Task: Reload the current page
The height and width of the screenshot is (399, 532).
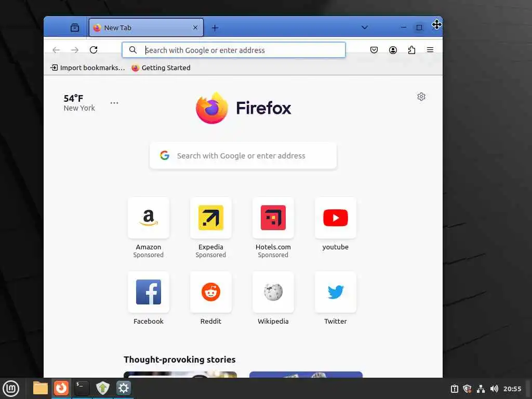Action: point(94,50)
